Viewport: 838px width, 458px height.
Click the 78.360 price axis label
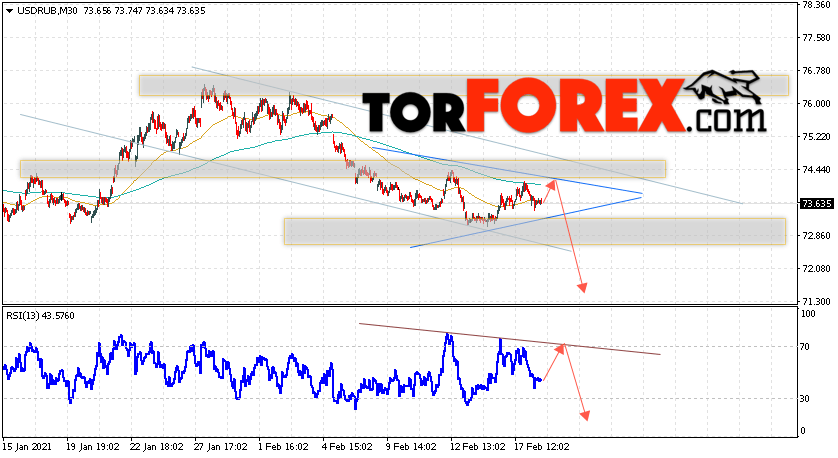click(x=816, y=5)
